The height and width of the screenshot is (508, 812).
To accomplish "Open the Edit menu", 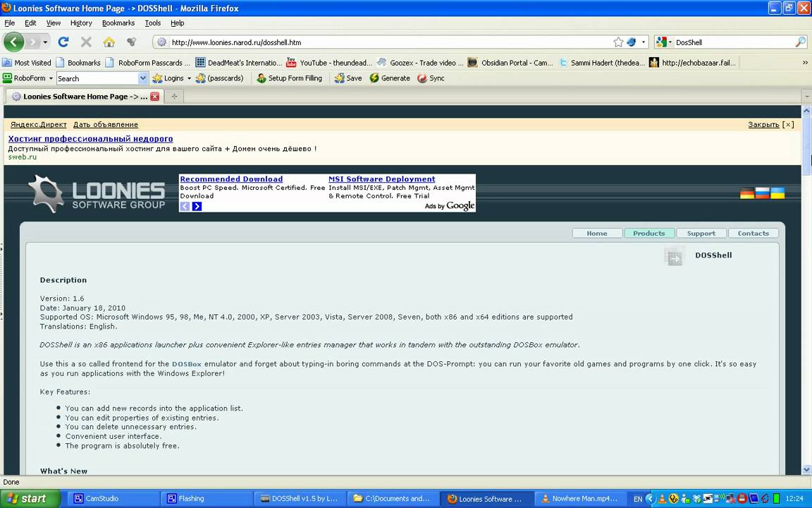I will click(30, 23).
